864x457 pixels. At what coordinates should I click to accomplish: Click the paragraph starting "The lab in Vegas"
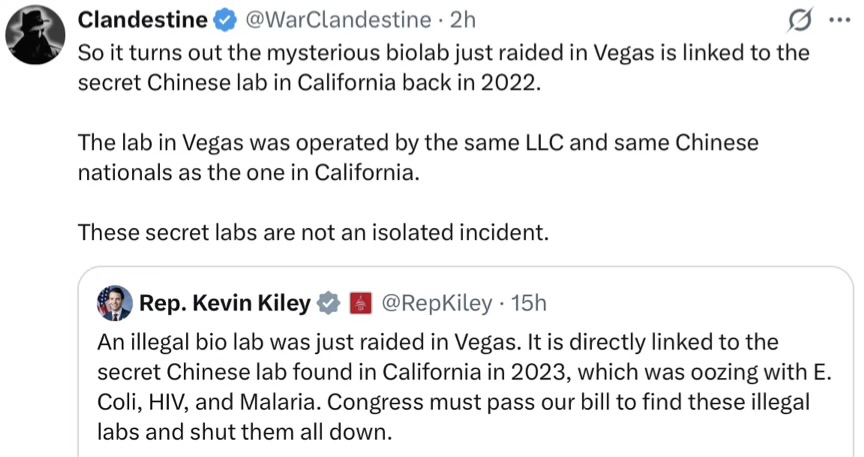point(418,142)
